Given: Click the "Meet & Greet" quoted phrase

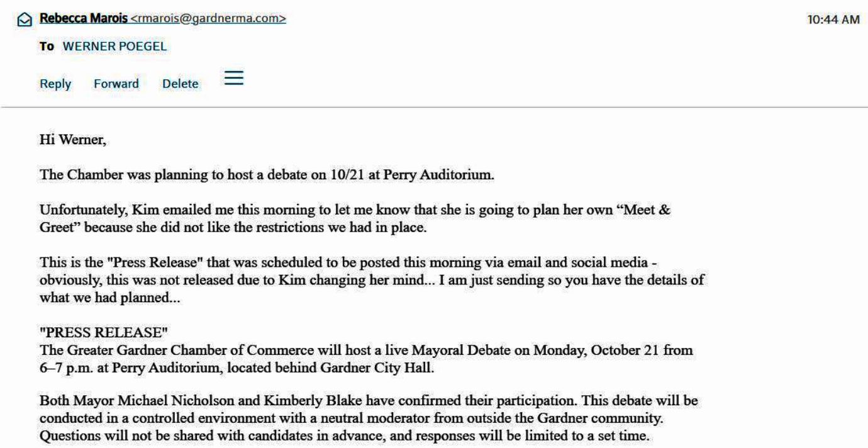Looking at the screenshot, I should coord(642,210).
